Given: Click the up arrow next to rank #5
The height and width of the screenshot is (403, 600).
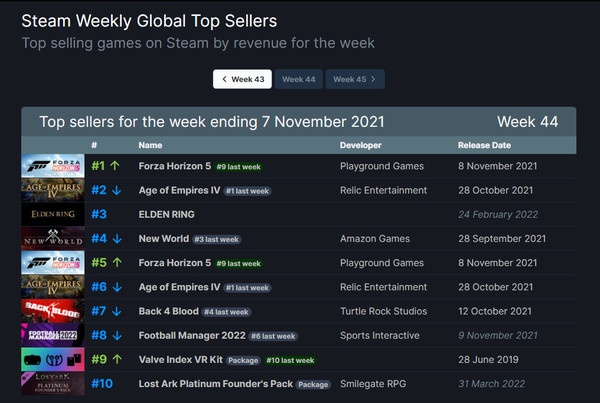Looking at the screenshot, I should (x=117, y=263).
